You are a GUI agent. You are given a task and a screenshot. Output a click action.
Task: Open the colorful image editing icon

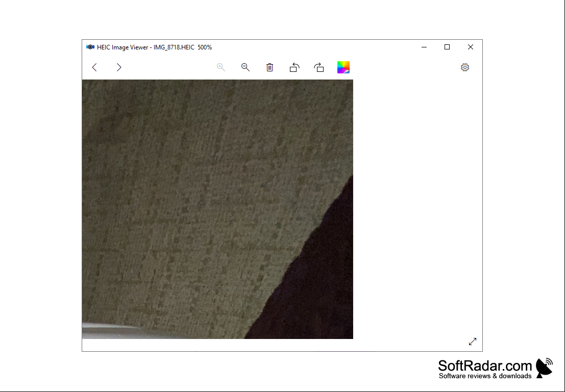click(x=343, y=67)
